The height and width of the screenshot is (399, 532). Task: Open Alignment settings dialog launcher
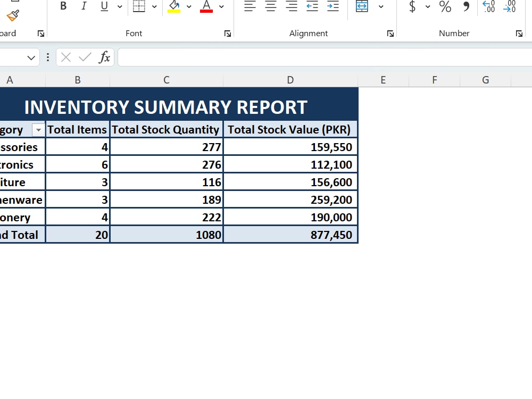tap(390, 33)
